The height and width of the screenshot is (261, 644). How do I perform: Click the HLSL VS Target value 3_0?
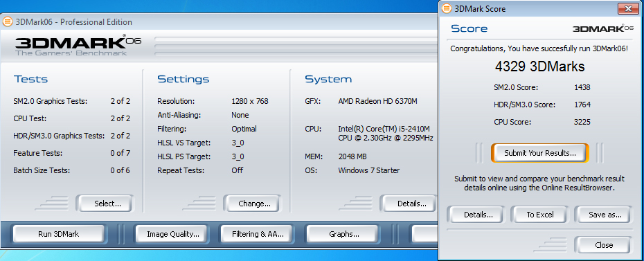[238, 143]
